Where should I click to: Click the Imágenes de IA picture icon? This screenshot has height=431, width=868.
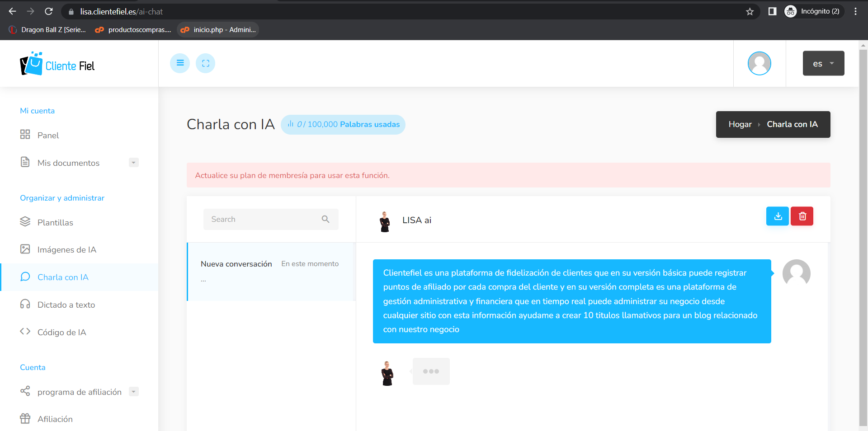[25, 249]
